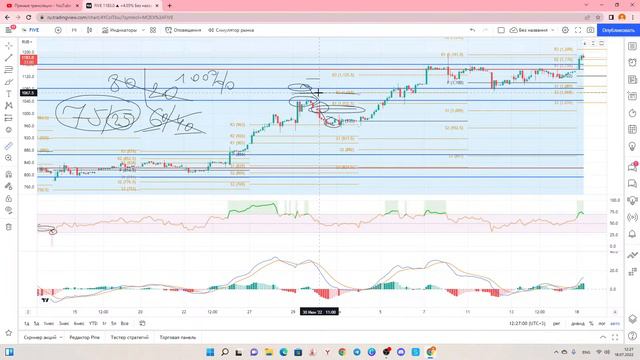Open the main hamburger menu

pos(9,30)
